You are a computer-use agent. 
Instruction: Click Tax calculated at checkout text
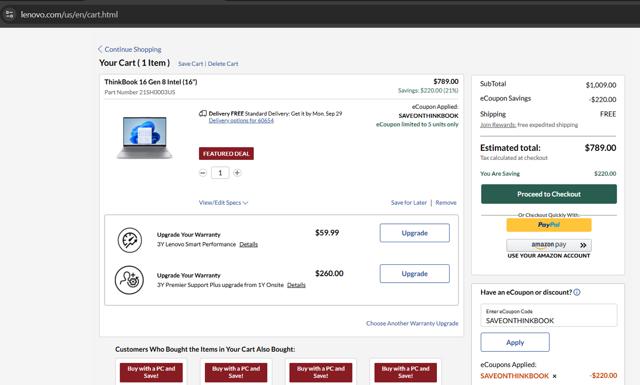[x=514, y=158]
